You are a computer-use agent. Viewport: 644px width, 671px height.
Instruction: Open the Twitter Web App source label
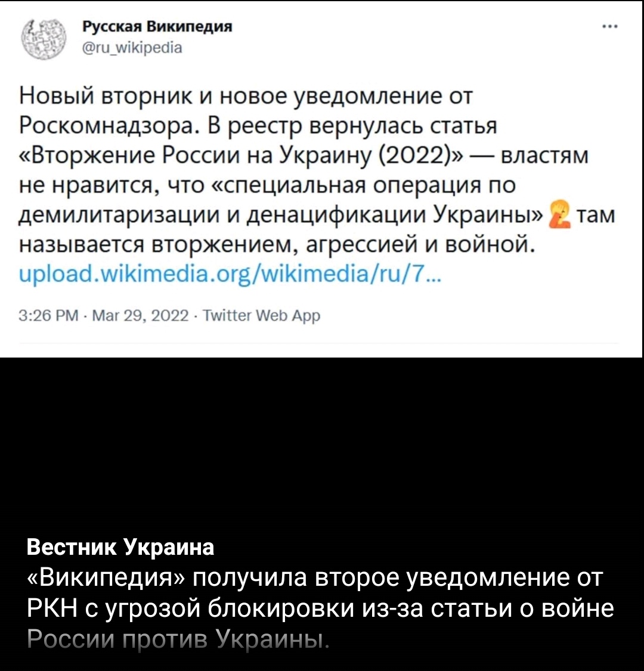pos(261,316)
